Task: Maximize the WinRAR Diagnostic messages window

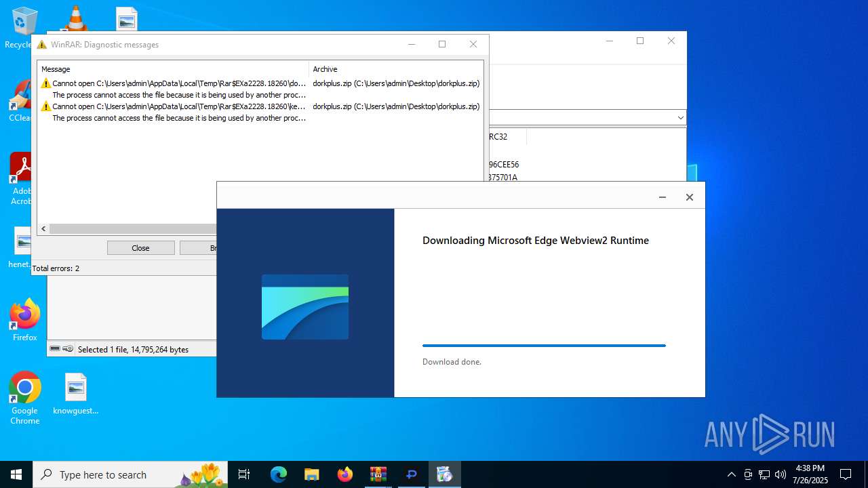Action: [442, 44]
